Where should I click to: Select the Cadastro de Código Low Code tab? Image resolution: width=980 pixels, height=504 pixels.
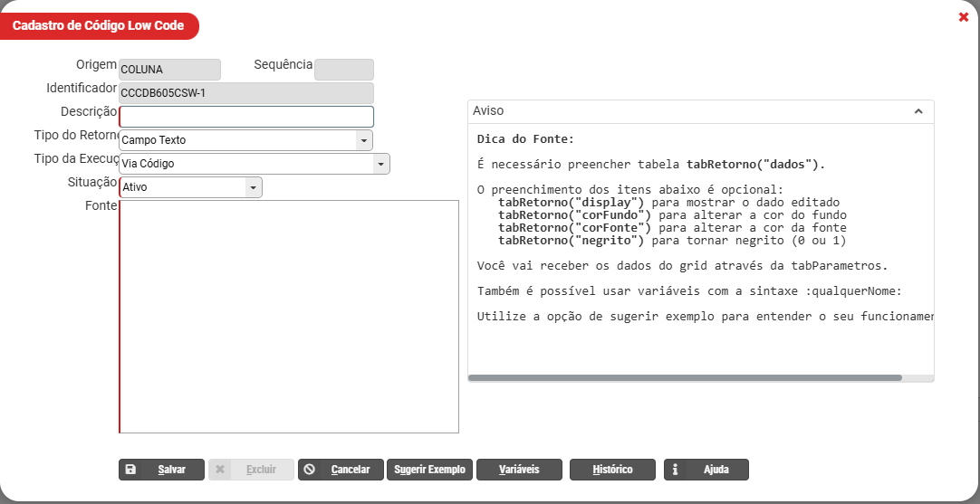pos(99,26)
